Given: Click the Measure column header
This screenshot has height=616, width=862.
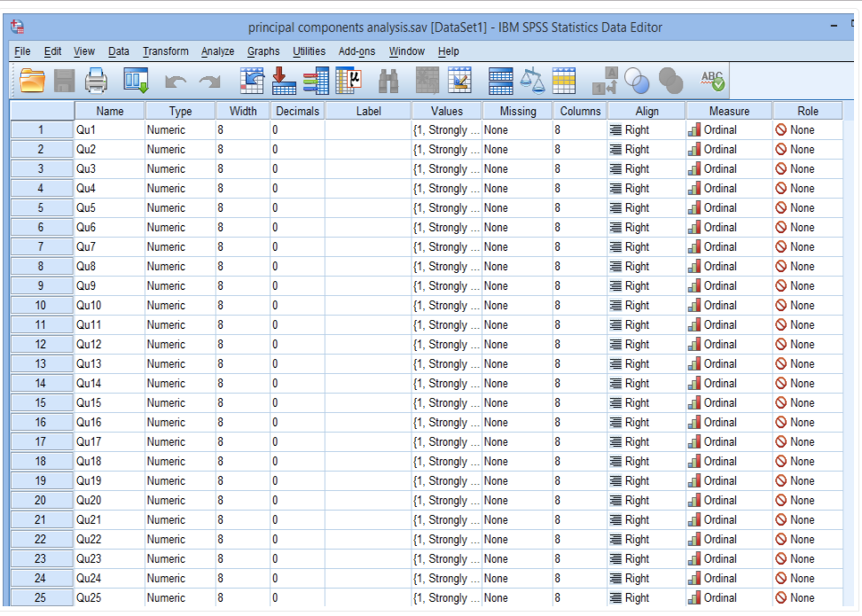Looking at the screenshot, I should pos(729,111).
